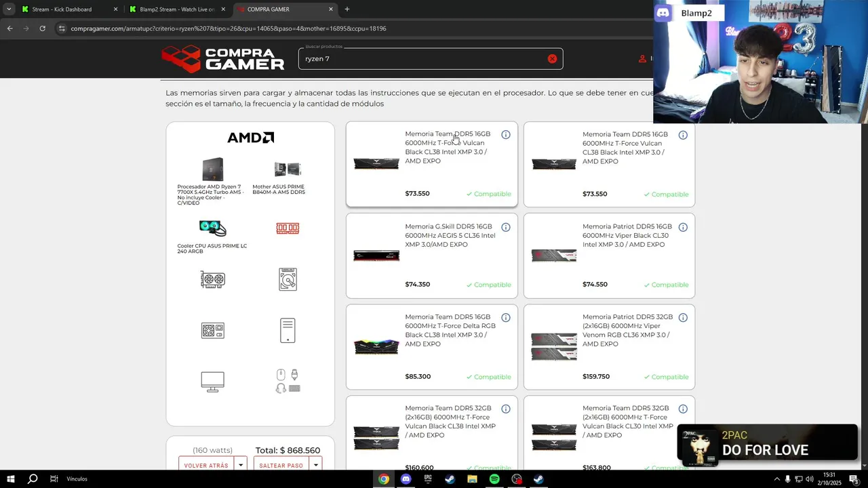The image size is (868, 488).
Task: Open Epic Games Launcher from the taskbar
Action: pyautogui.click(x=428, y=479)
